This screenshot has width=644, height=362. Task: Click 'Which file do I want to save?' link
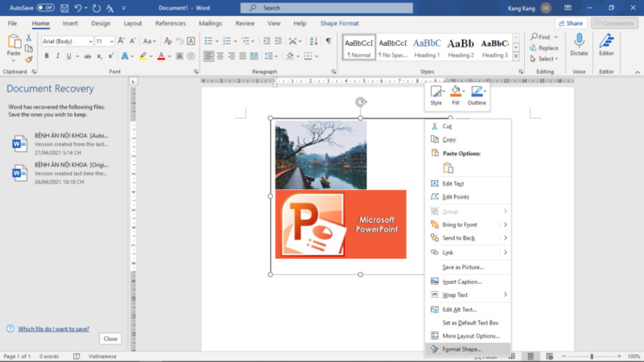pyautogui.click(x=53, y=328)
